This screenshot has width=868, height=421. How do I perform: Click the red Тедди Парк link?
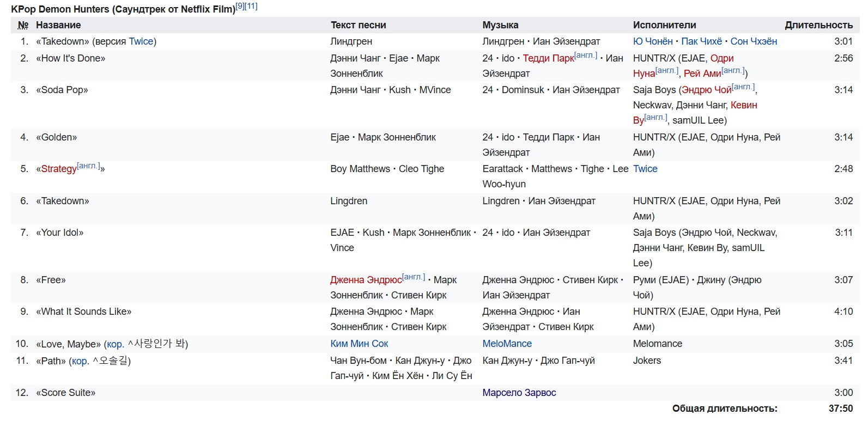point(549,58)
